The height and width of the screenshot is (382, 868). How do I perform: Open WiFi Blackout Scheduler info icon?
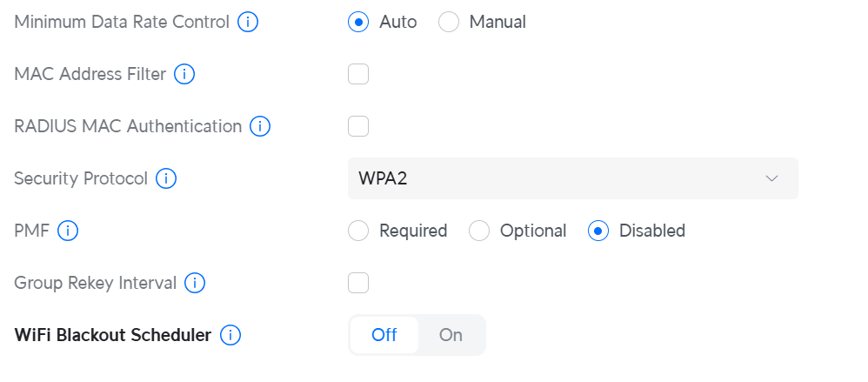coord(230,335)
